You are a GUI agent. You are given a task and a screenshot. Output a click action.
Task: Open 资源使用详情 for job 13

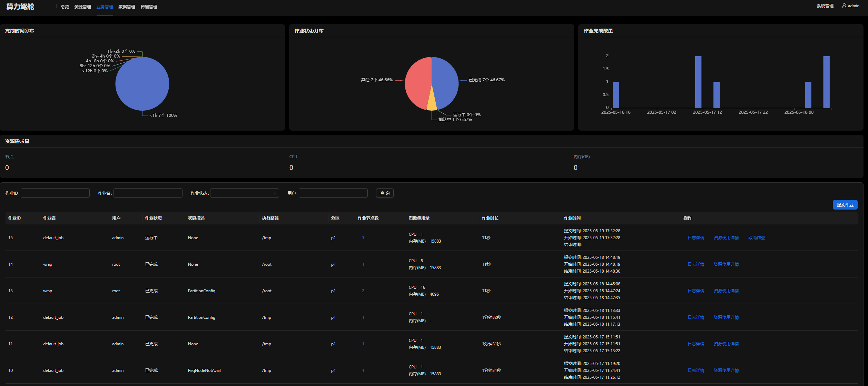pyautogui.click(x=726, y=291)
